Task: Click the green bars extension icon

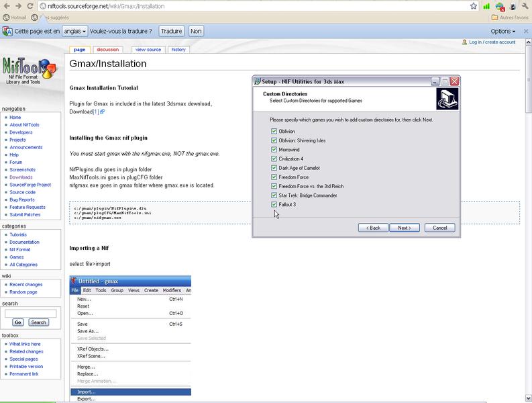Action: 486,6
